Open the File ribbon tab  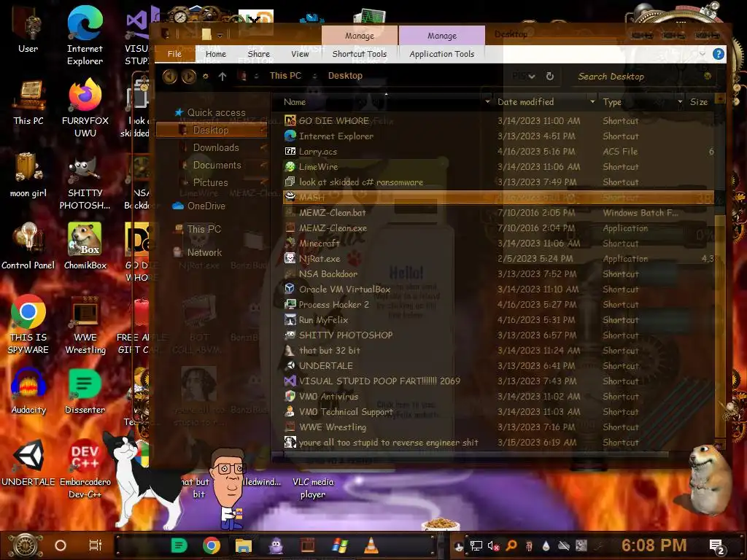175,54
